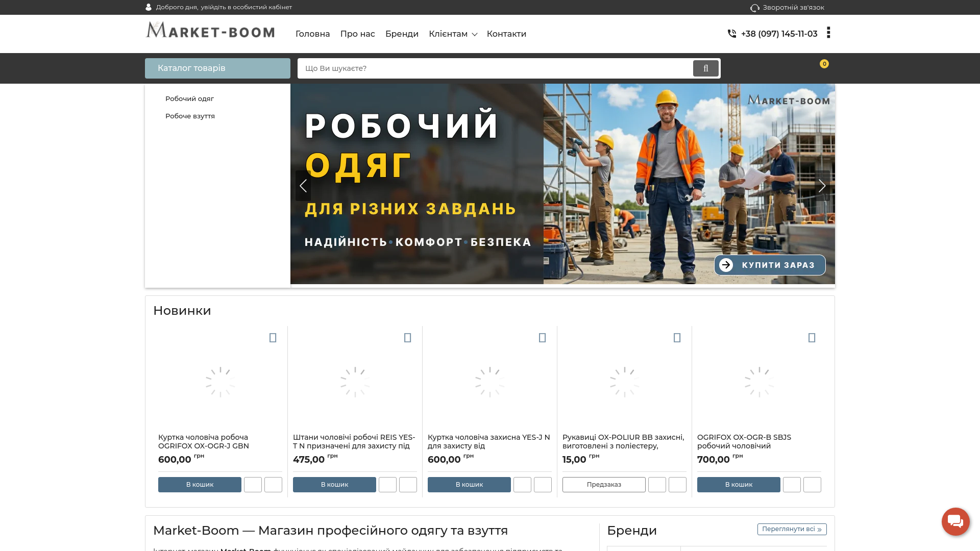Image resolution: width=980 pixels, height=551 pixels.
Task: Open the Про нас page
Action: (x=358, y=34)
